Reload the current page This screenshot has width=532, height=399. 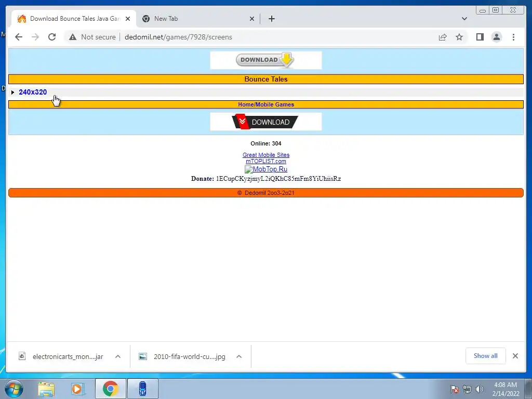coord(52,37)
